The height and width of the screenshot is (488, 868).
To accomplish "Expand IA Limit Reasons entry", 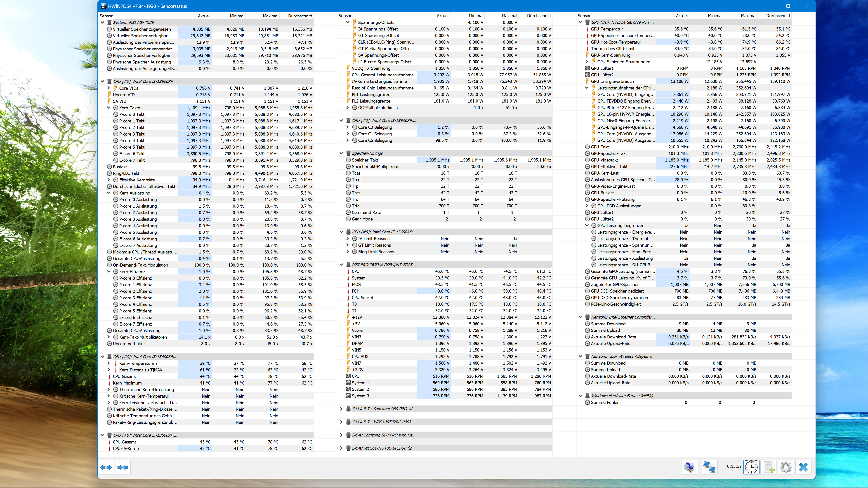I will point(347,238).
